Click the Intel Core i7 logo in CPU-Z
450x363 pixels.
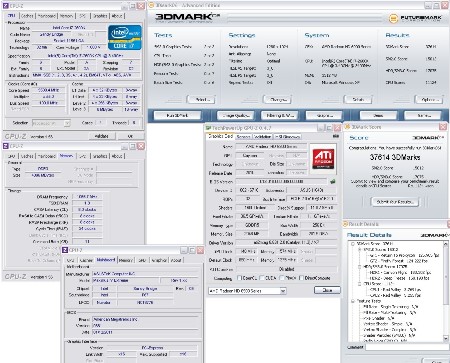125,37
